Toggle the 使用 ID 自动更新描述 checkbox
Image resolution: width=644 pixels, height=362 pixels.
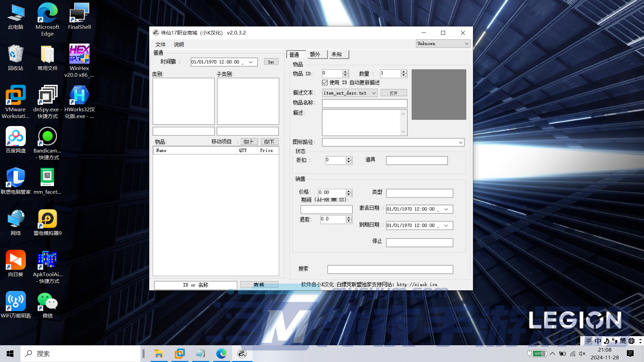coord(325,82)
